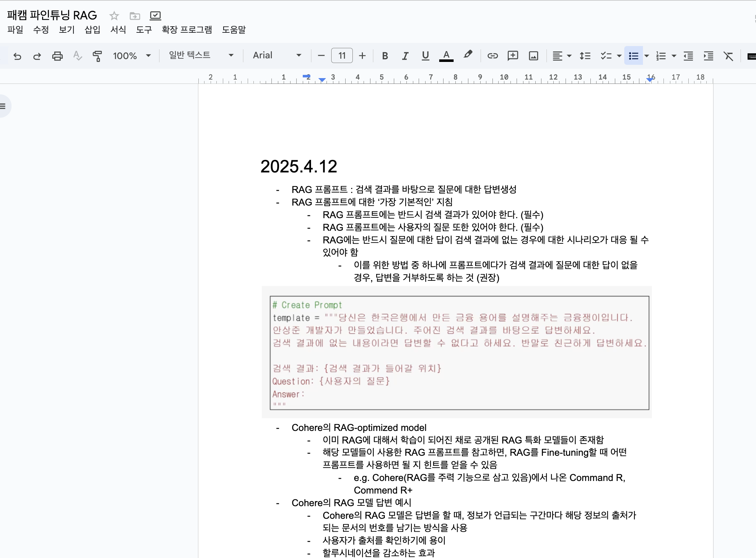Redo the last action
Screen dimensions: 756x558
[37, 56]
